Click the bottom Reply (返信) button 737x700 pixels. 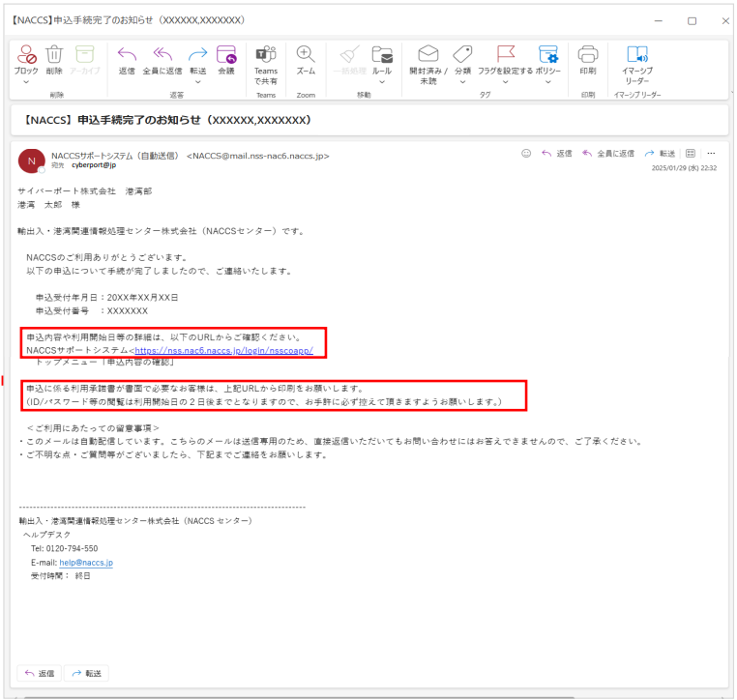click(x=39, y=673)
